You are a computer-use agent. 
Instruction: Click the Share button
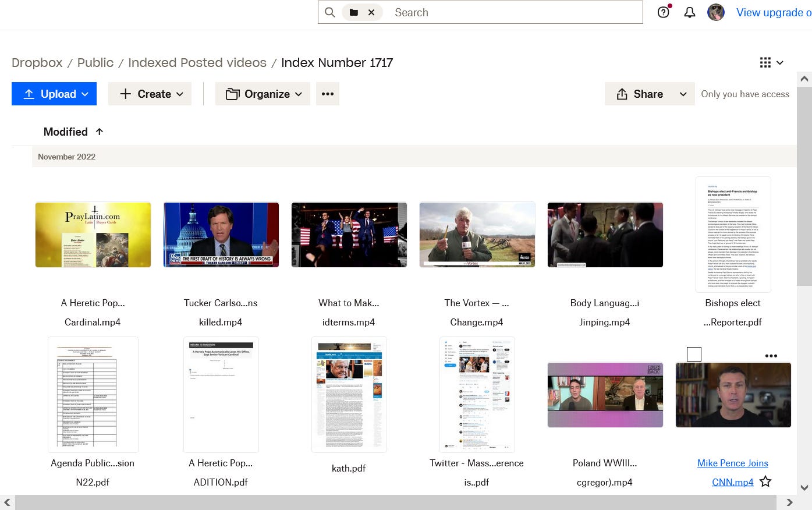[x=639, y=94]
